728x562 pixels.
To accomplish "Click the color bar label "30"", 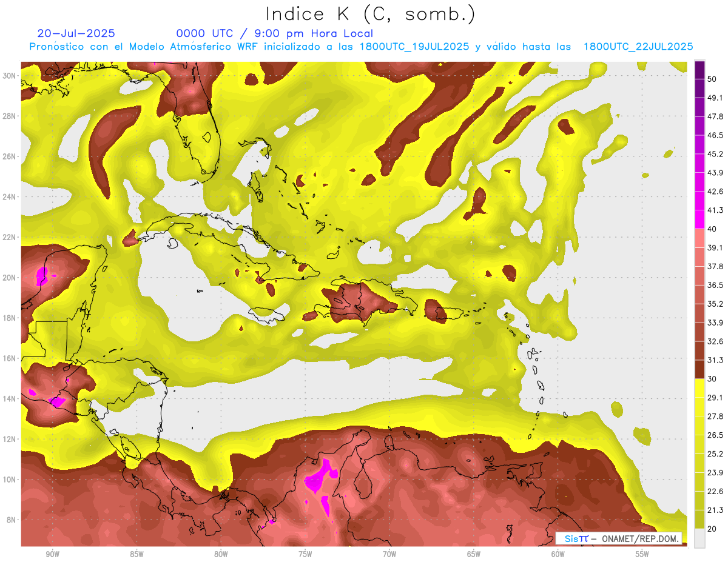I will (713, 379).
